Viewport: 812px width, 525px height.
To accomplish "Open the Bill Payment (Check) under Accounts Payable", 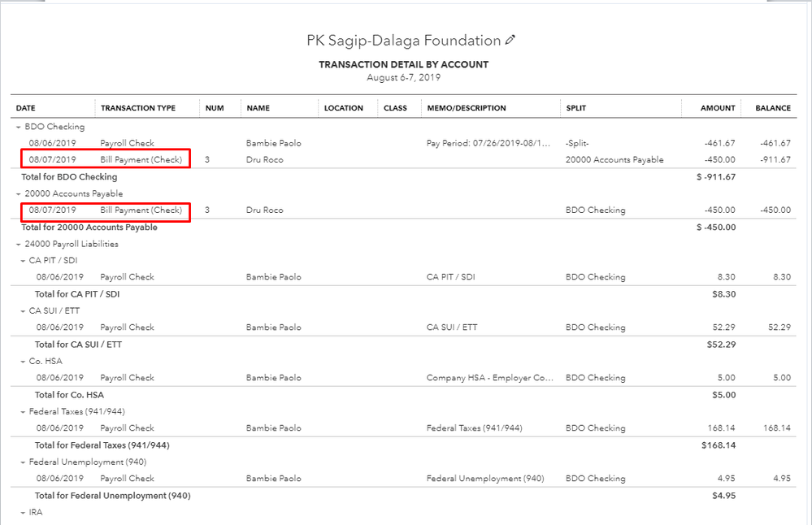I will (141, 210).
